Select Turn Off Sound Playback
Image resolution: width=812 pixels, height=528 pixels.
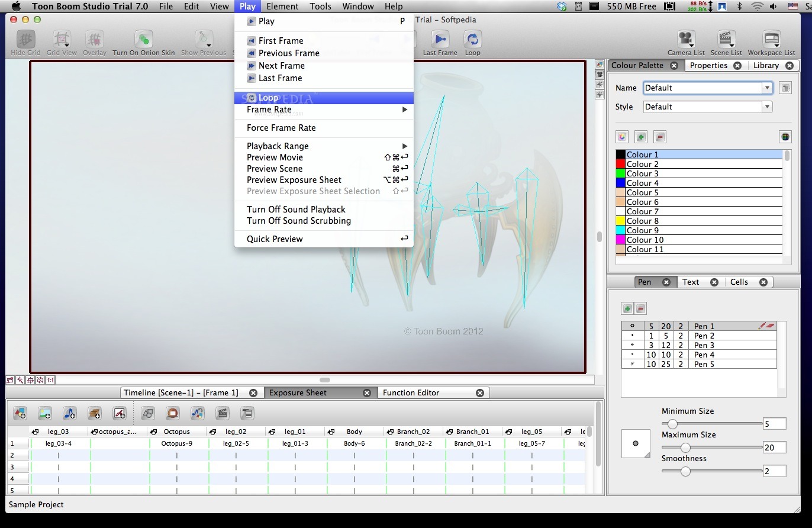(324, 210)
